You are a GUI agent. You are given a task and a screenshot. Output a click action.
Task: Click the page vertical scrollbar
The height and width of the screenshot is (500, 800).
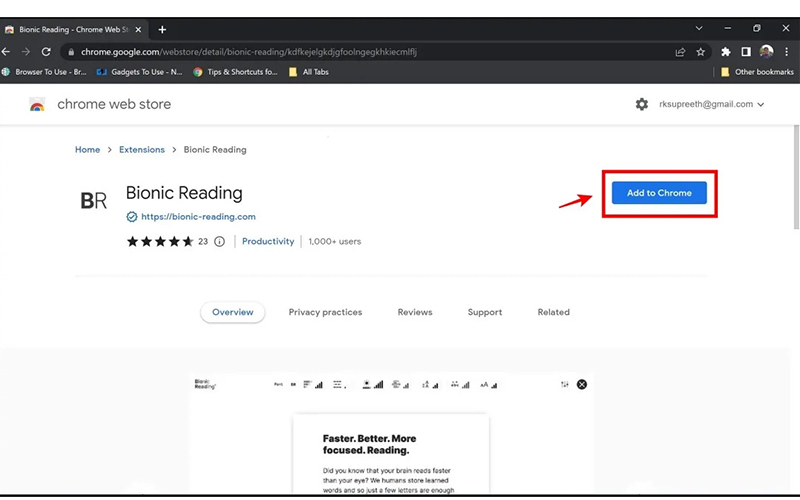point(796,177)
